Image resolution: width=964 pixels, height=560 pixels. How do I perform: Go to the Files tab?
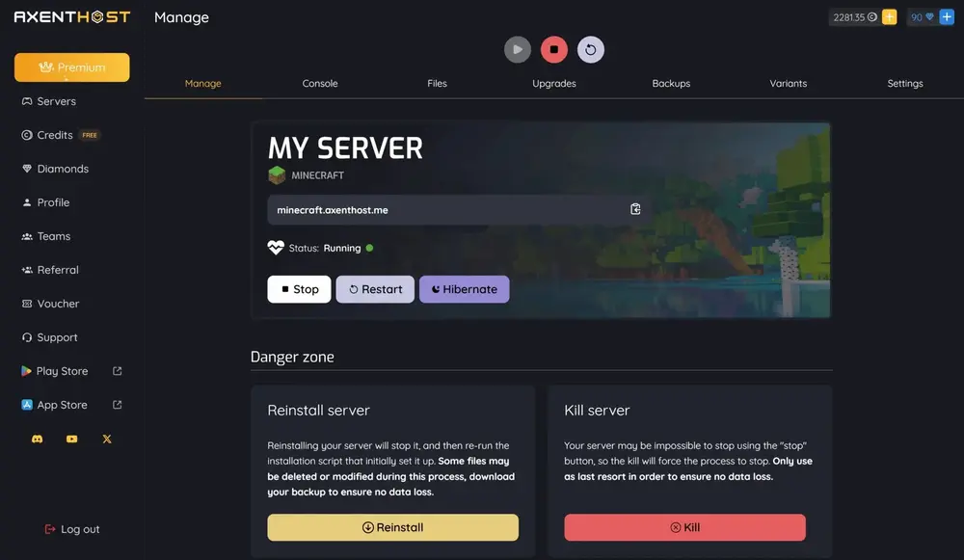[437, 83]
